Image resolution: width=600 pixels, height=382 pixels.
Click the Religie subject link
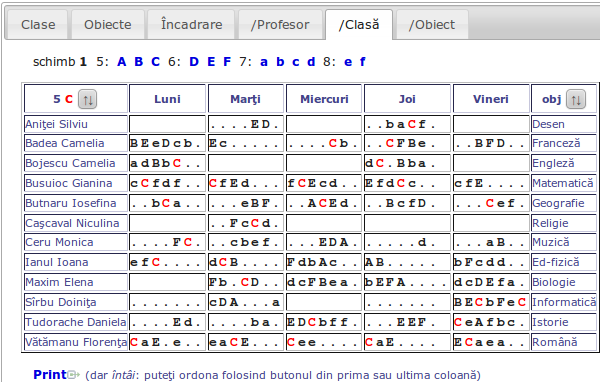550,223
